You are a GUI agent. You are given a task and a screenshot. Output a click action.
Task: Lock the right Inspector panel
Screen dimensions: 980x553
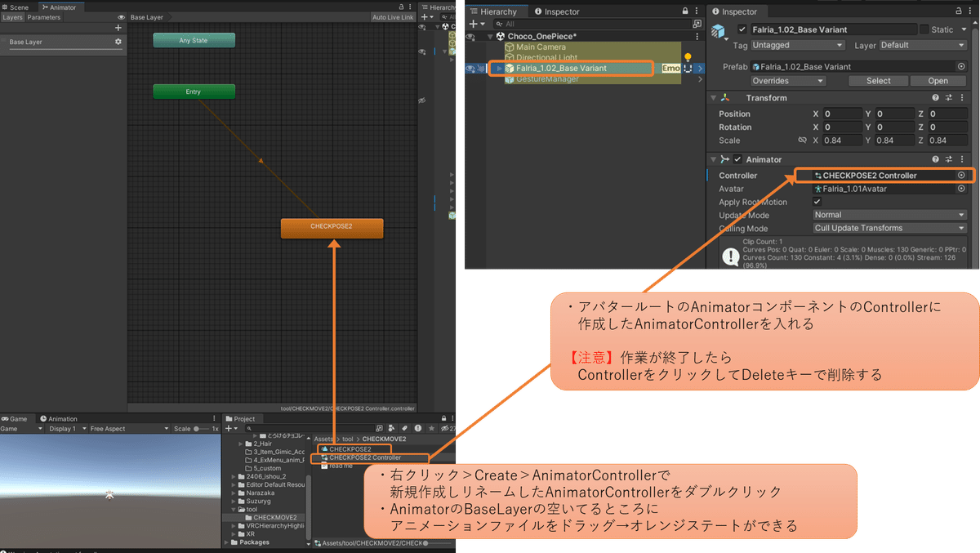coord(959,11)
